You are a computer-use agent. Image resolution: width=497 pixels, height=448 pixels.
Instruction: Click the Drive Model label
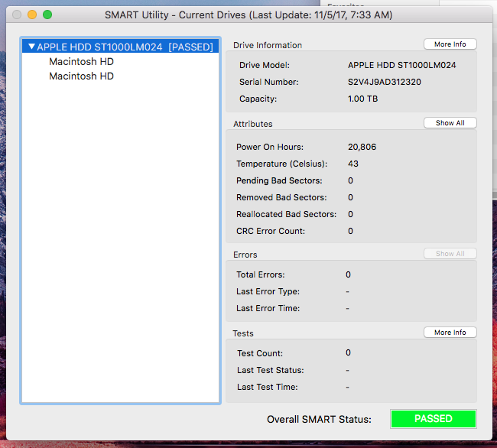(265, 65)
